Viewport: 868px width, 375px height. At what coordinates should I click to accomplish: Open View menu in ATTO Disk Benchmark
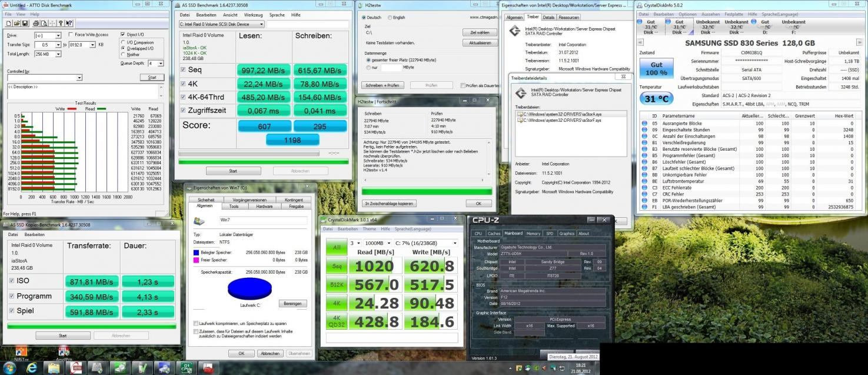pyautogui.click(x=21, y=14)
